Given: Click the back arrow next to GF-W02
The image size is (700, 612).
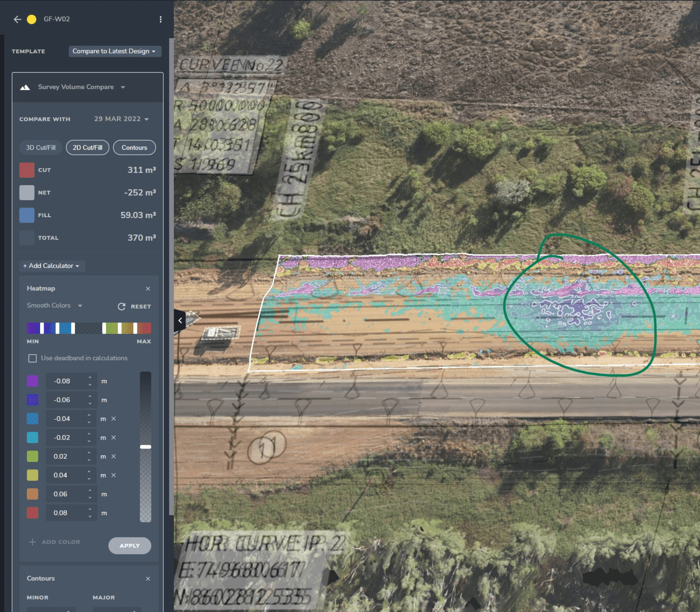Looking at the screenshot, I should click(17, 19).
